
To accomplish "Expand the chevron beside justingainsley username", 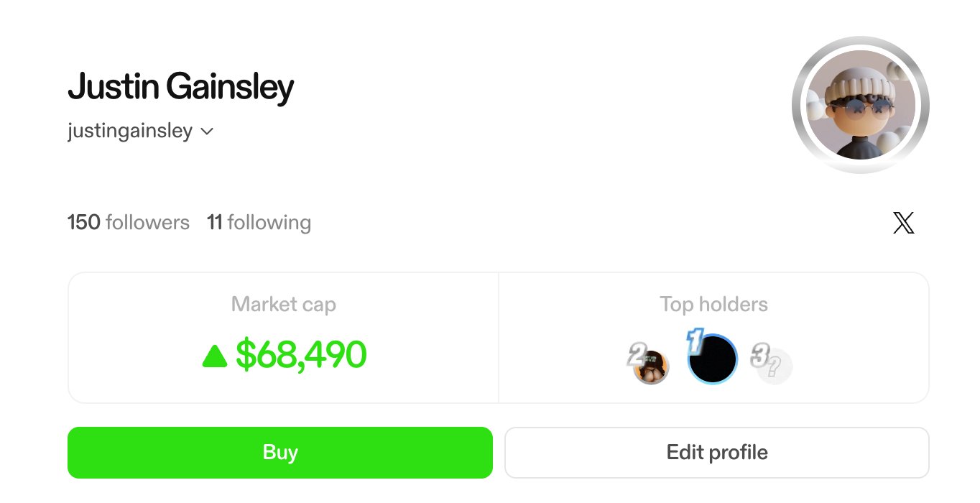I will 207,131.
